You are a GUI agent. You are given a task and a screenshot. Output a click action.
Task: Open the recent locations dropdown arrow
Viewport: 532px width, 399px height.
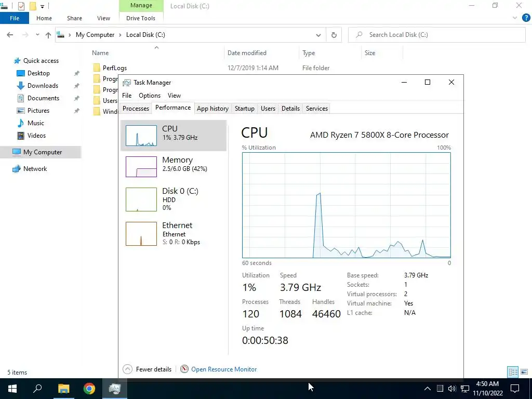[x=37, y=35]
